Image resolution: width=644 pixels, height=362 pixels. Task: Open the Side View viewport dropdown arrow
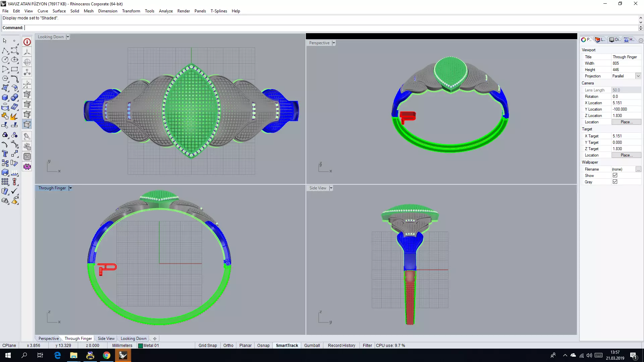coord(331,188)
